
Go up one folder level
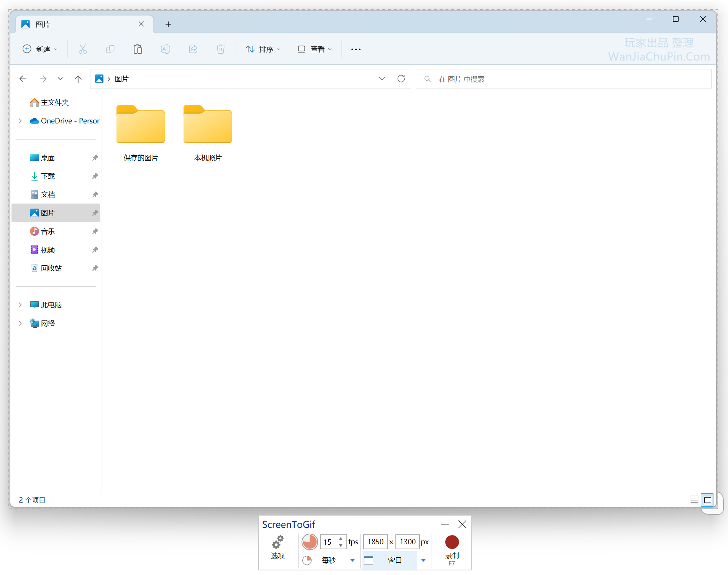tap(78, 79)
